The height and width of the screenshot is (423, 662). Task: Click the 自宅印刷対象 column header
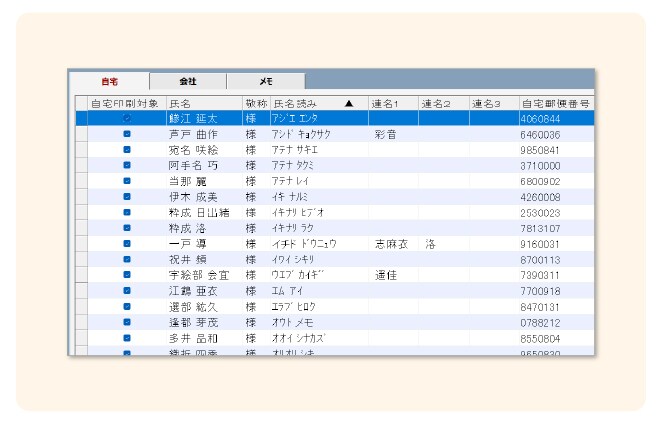pyautogui.click(x=124, y=103)
